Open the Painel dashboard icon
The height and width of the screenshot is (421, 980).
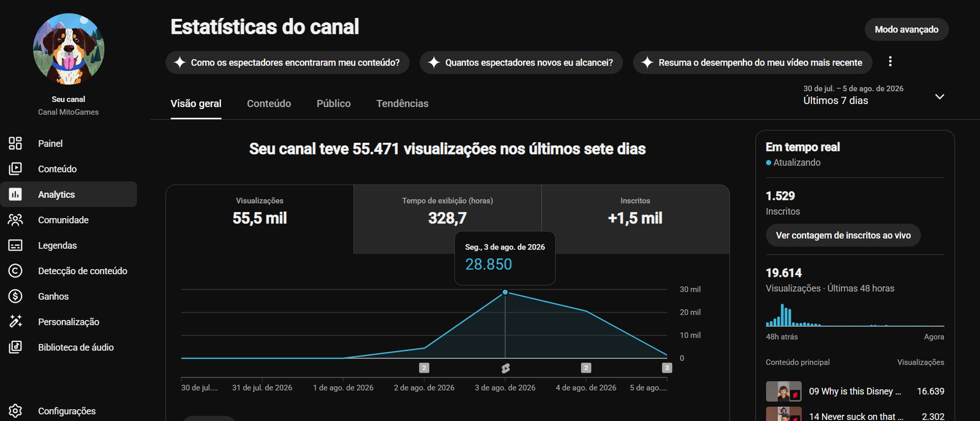[15, 143]
